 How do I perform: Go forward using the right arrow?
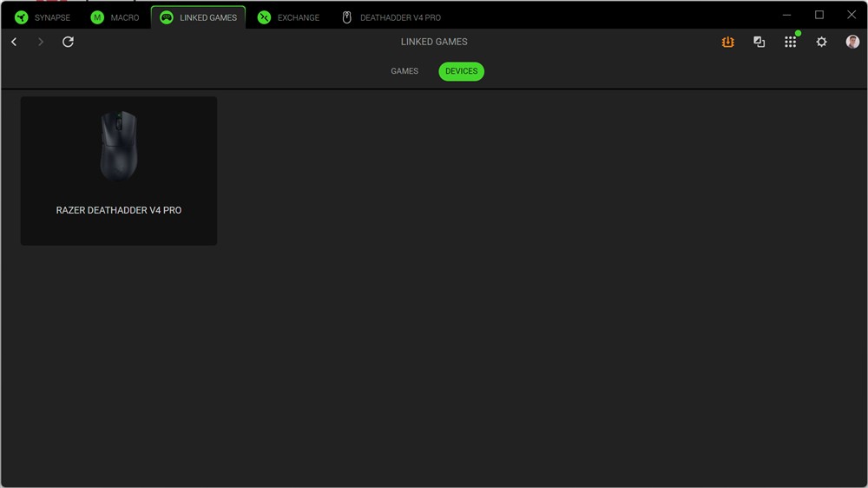coord(40,42)
